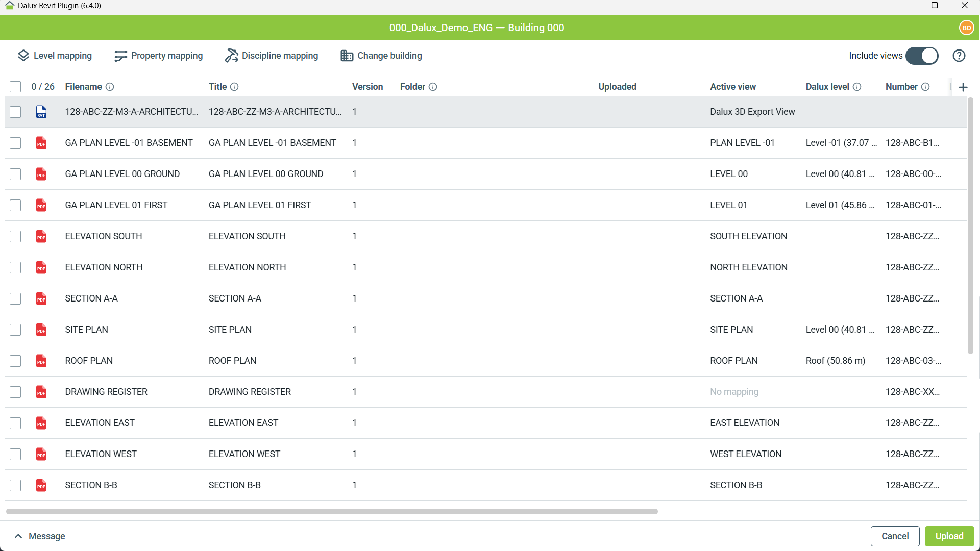Click the BO user avatar icon
This screenshot has height=551, width=980.
tap(966, 28)
